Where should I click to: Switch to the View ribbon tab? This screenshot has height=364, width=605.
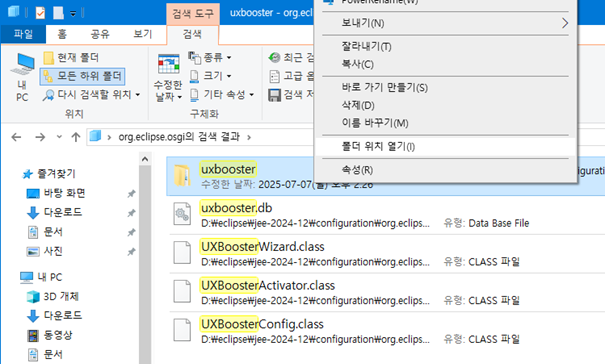142,34
